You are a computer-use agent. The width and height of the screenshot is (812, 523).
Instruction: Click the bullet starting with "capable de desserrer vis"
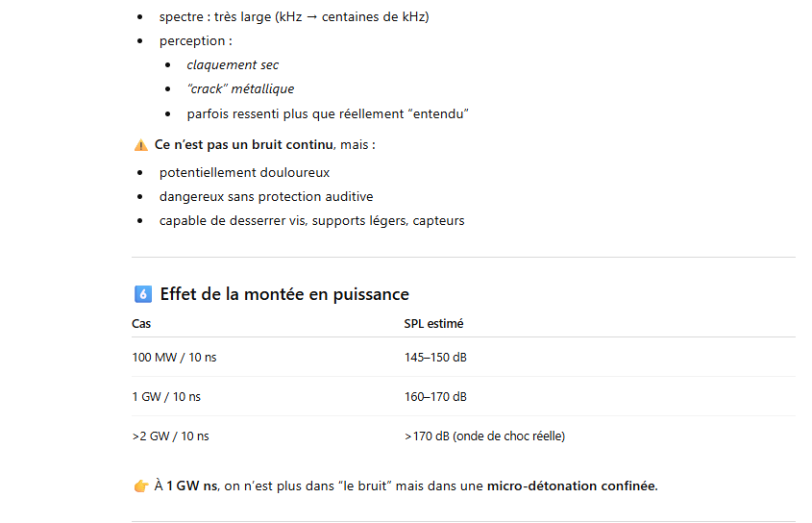click(311, 221)
